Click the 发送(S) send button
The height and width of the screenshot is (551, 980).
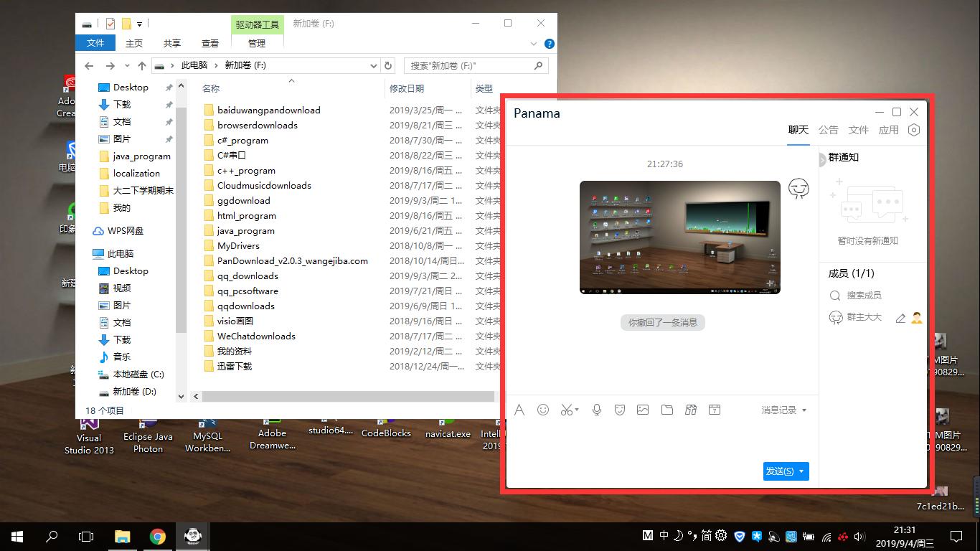779,471
